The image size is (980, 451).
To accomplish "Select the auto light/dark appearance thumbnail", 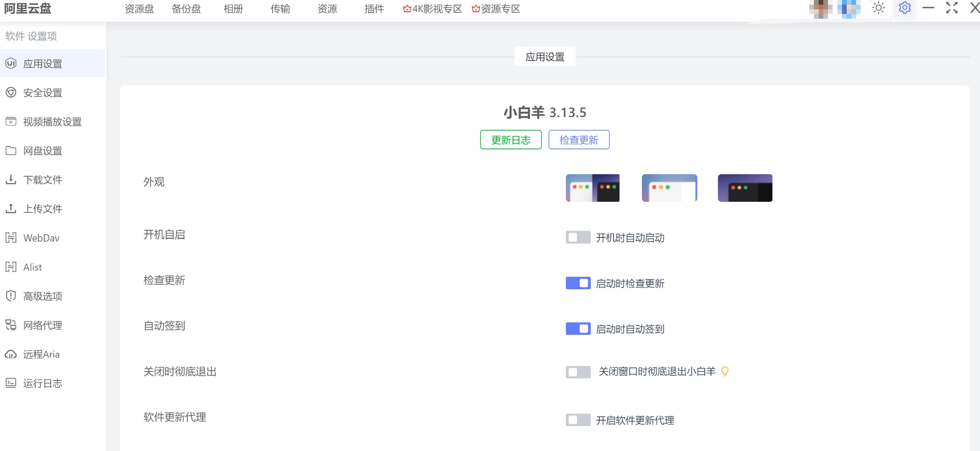I will [x=593, y=188].
